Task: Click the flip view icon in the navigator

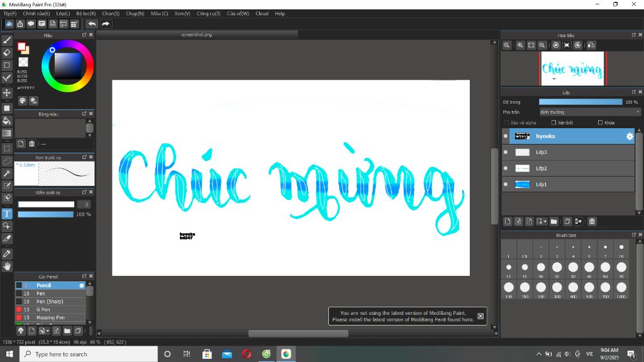Action: click(591, 45)
